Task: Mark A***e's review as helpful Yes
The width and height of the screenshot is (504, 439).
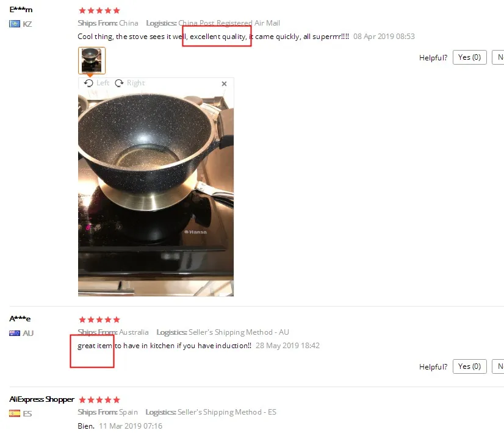Action: pyautogui.click(x=469, y=366)
